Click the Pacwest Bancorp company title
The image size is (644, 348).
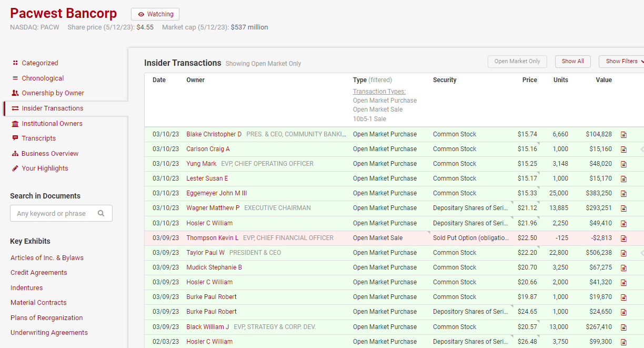(64, 14)
